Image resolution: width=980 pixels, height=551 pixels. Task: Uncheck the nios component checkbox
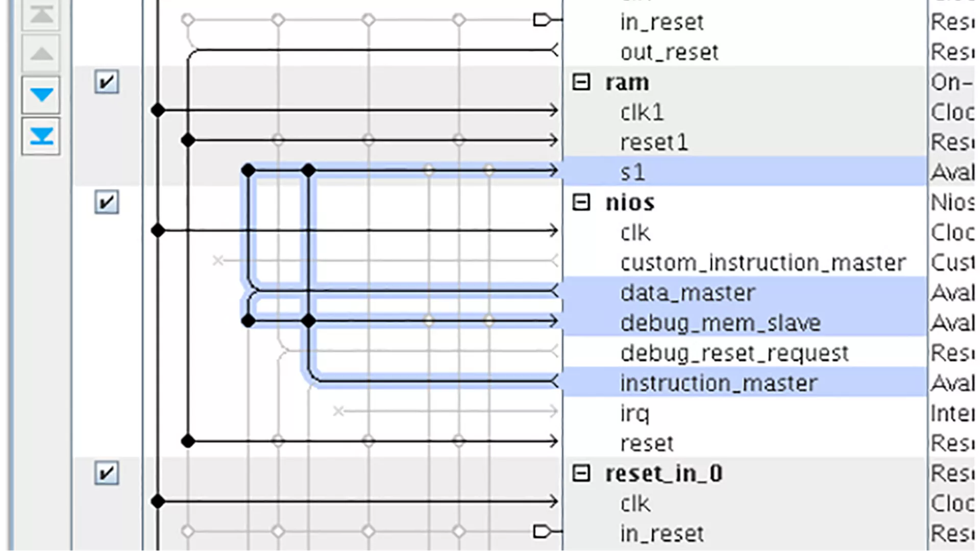(107, 203)
